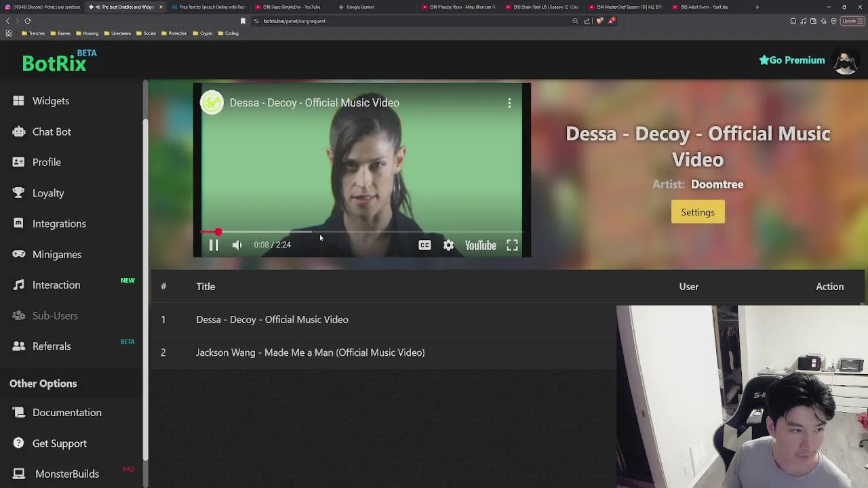Open the Livestream bookmarks folder
Viewport: 868px width, 488px height.
(x=117, y=33)
